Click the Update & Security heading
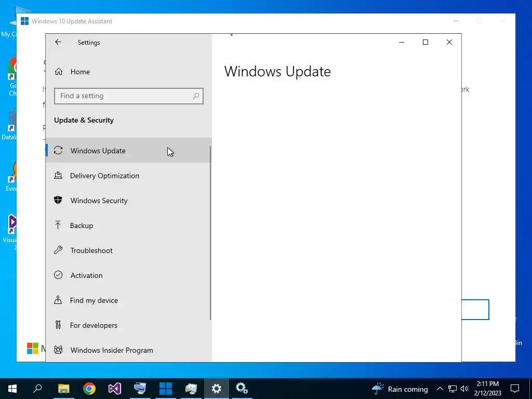Image resolution: width=532 pixels, height=399 pixels. pyautogui.click(x=84, y=120)
